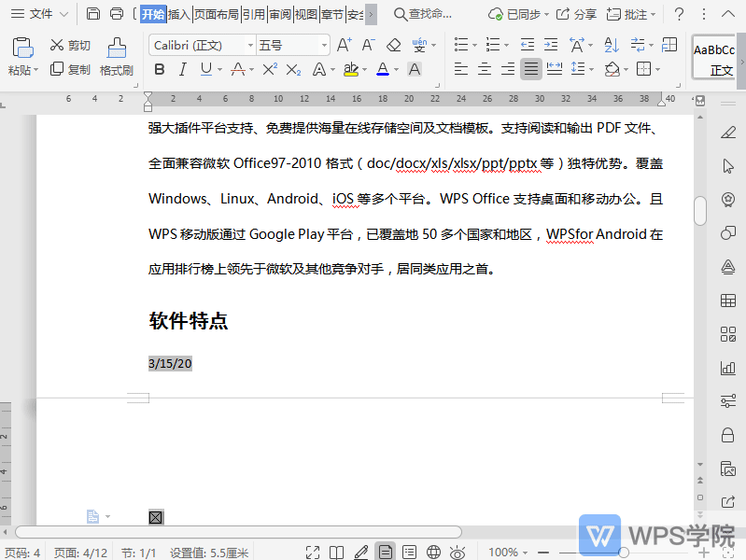The width and height of the screenshot is (746, 560).
Task: Click the clear formatting eraser icon
Action: (x=393, y=45)
